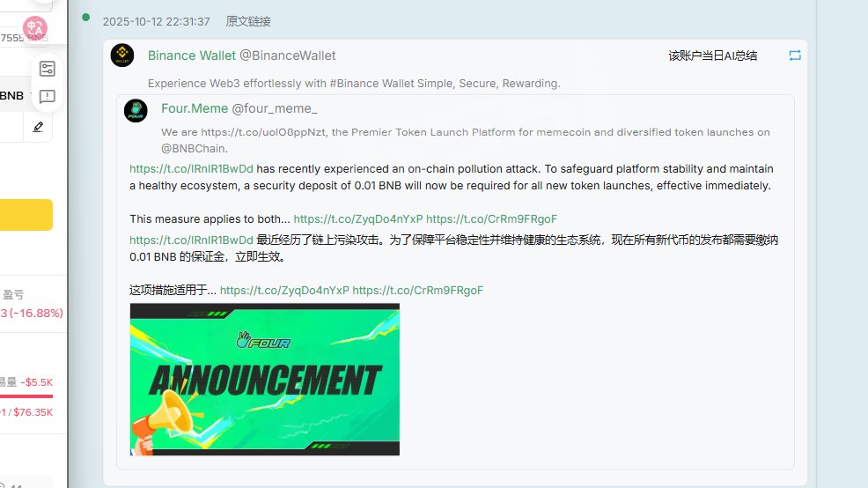Click the yellow button on left panel
Image resolution: width=868 pixels, height=488 pixels.
tap(26, 215)
